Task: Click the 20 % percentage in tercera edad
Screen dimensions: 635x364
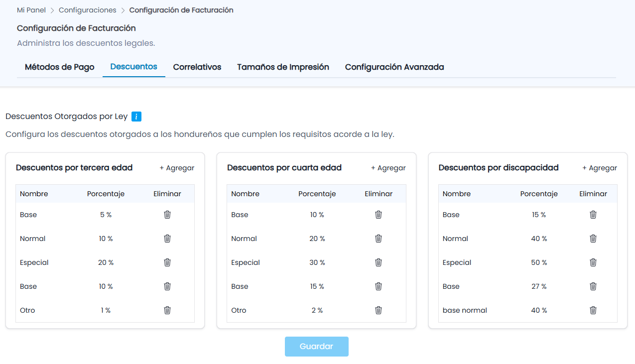Action: pyautogui.click(x=106, y=262)
